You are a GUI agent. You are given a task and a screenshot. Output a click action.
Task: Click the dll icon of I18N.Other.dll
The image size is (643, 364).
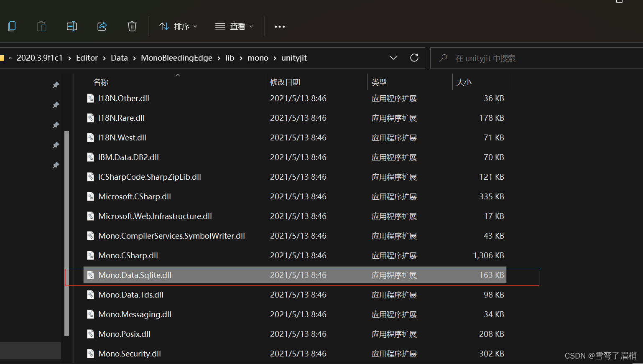[90, 98]
